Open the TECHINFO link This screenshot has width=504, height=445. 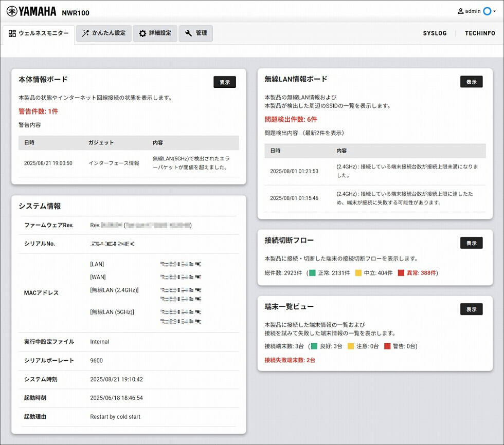tap(480, 33)
